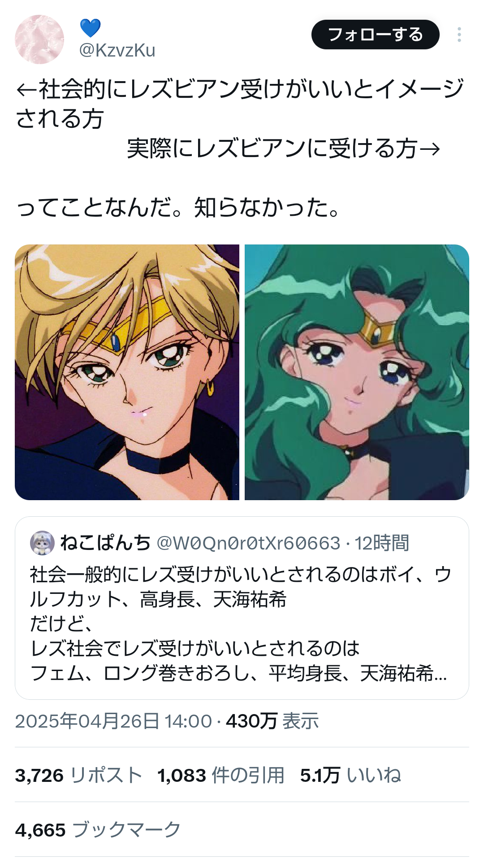Tap the 12時間 timestamp of quoted tweet
Viewport: 484px width, 868px height.
coord(382,543)
